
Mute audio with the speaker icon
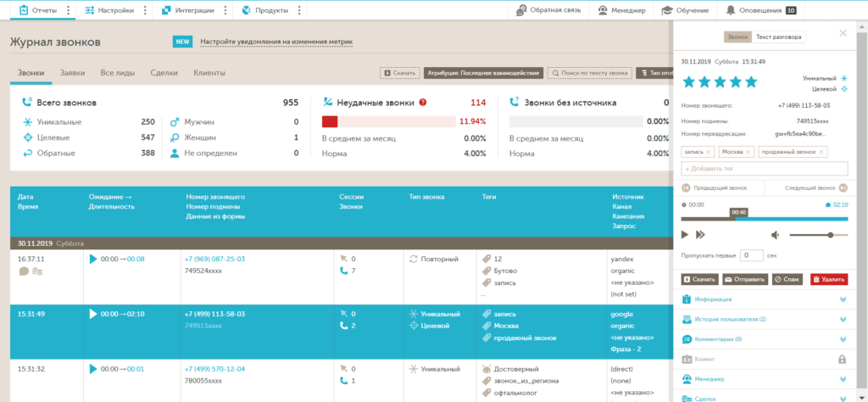click(775, 234)
